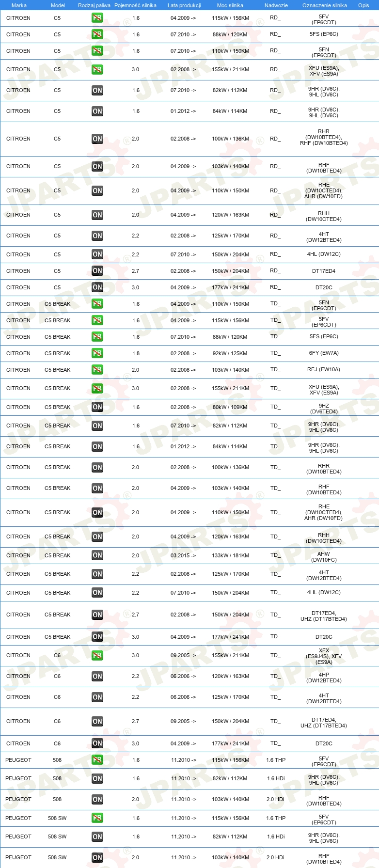Click ON icon in C5 BREAK 80kW/109KM row
Image resolution: width=379 pixels, height=868 pixels.
coord(97,407)
